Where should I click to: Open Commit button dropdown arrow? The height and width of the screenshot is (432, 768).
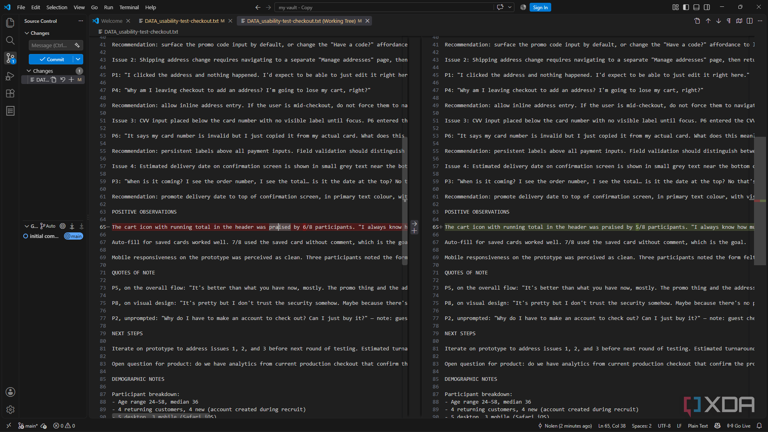(x=78, y=59)
